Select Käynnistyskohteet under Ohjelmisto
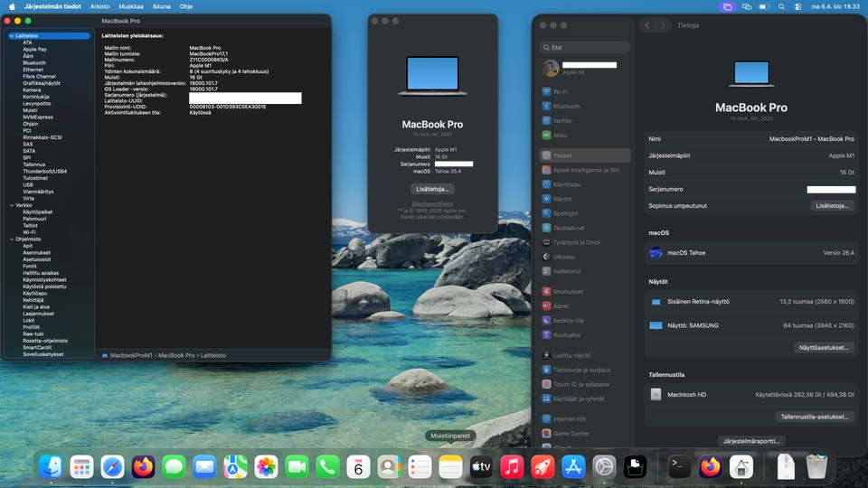Viewport: 868px width, 488px height. coord(44,279)
